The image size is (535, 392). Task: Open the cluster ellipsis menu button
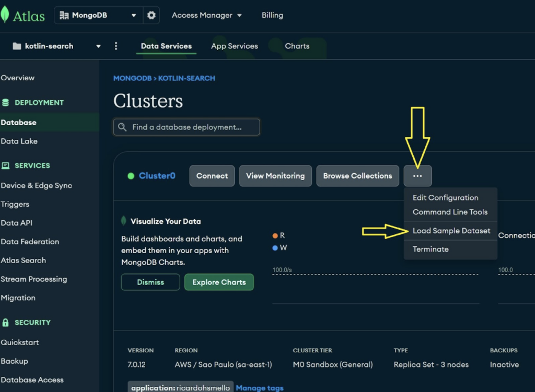click(x=417, y=176)
